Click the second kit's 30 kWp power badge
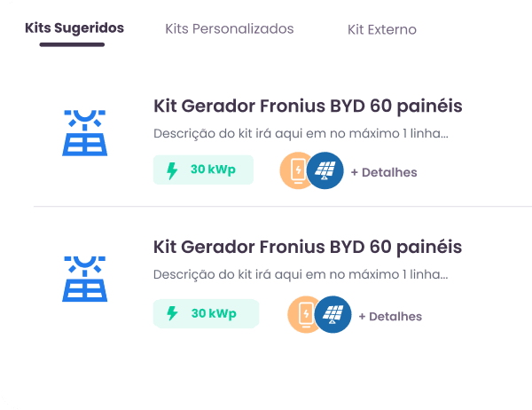The height and width of the screenshot is (410, 532). click(206, 313)
